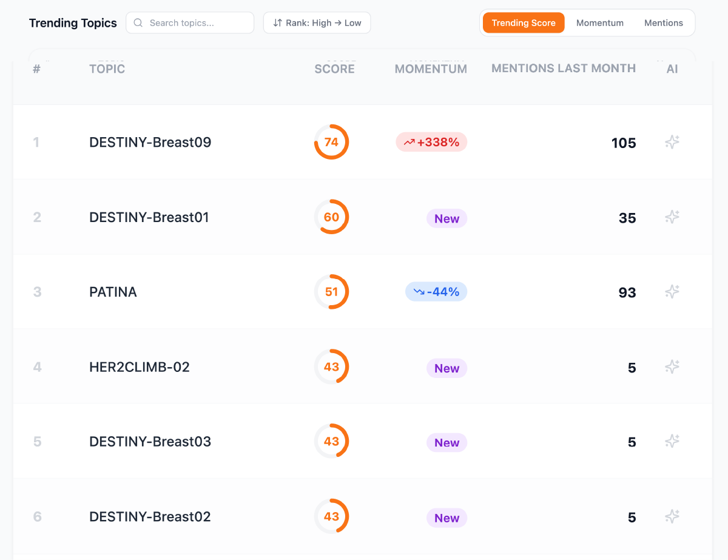
Task: Click DESTINY-Breast03 New badge
Action: tap(447, 442)
